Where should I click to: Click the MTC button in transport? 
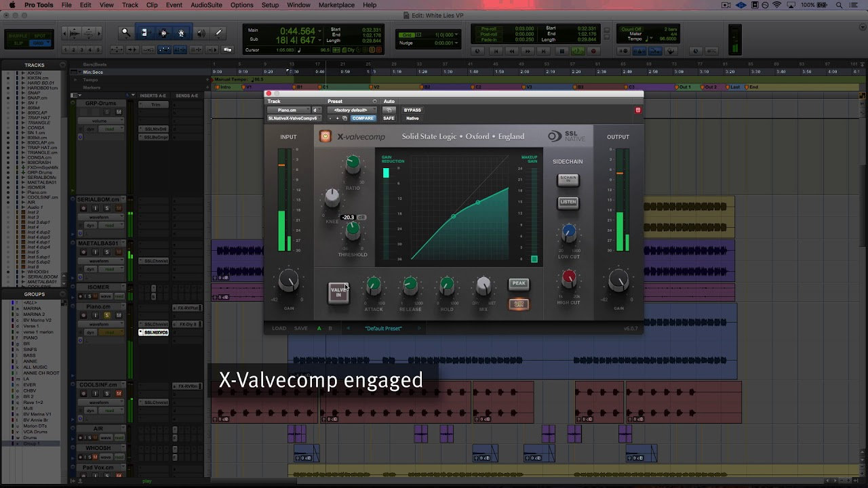pyautogui.click(x=711, y=51)
